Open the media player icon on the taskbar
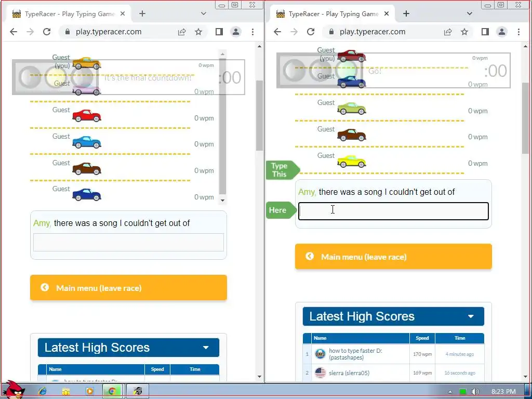This screenshot has width=532, height=399. [x=90, y=391]
